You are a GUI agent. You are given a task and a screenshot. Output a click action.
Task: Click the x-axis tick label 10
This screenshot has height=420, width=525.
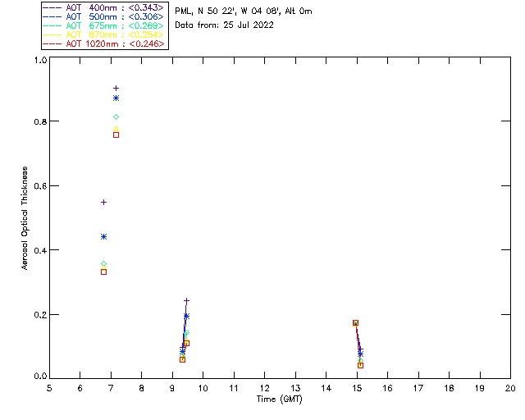tap(203, 388)
